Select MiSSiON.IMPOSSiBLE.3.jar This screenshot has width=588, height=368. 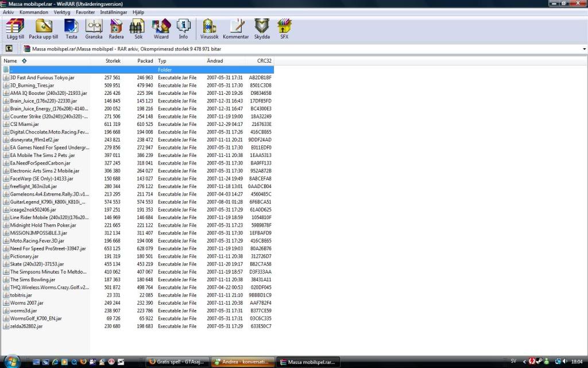point(38,233)
